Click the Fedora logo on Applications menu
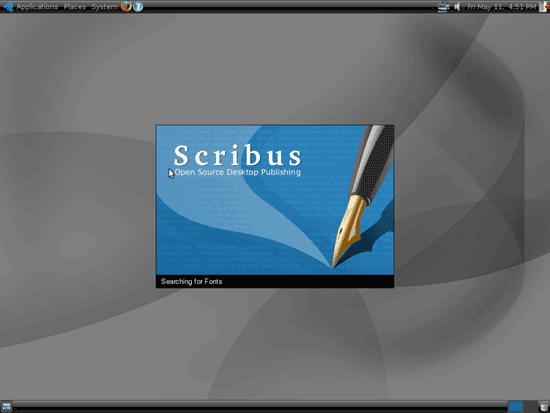Screen dimensions: 550x413 (x=8, y=7)
